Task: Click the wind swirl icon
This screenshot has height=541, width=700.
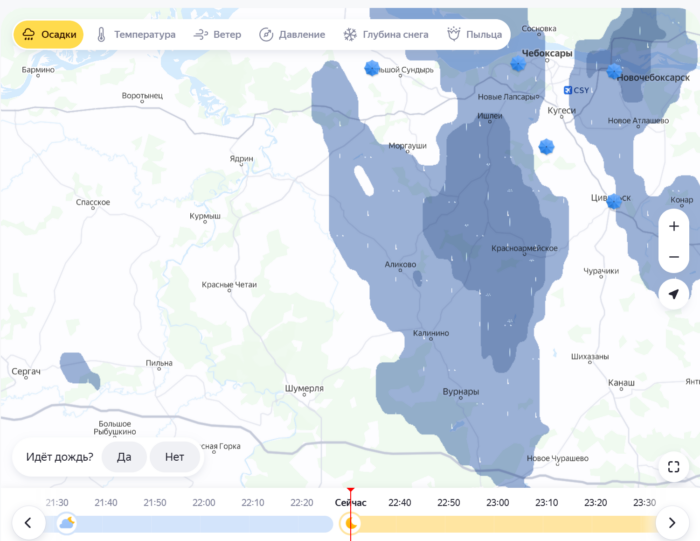Action: click(200, 34)
